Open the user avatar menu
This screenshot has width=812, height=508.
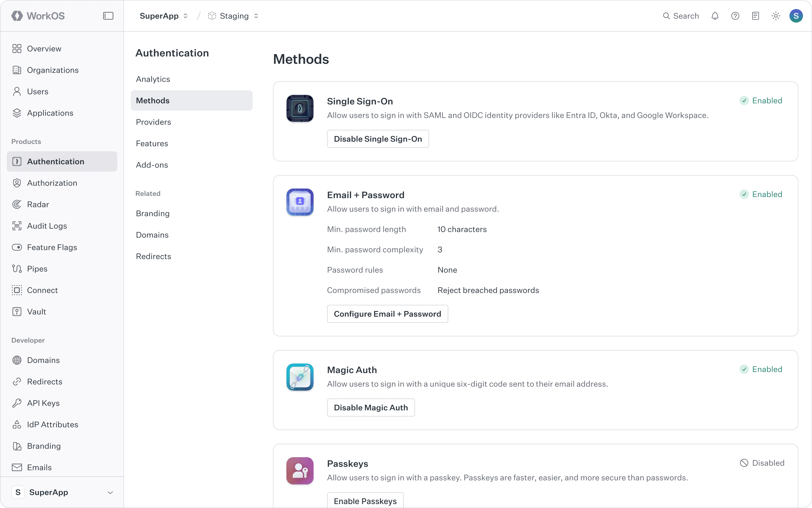[796, 16]
